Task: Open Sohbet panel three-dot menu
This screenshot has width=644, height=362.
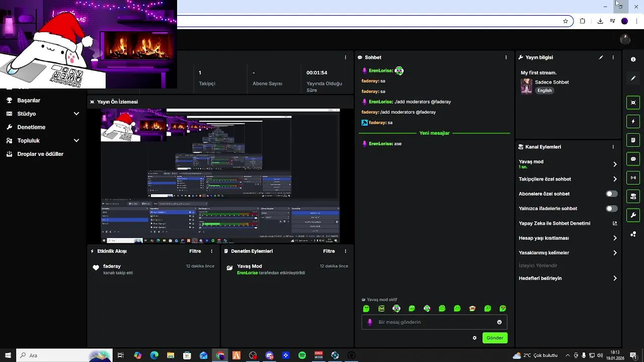Action: 506,57
